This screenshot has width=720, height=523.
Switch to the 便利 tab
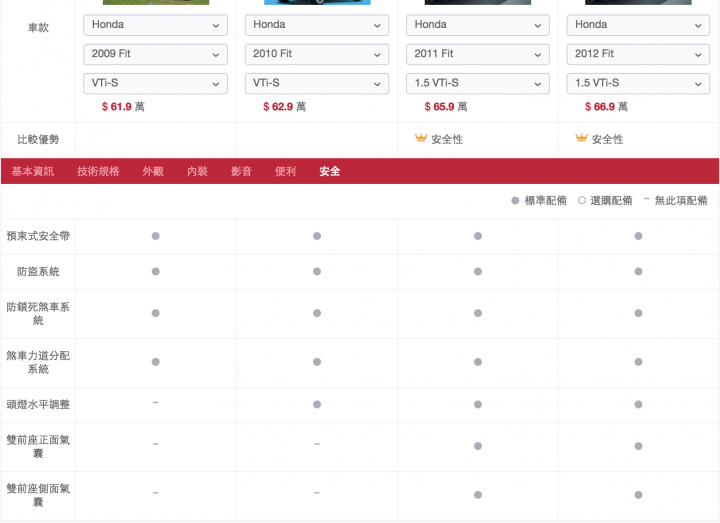coord(285,171)
